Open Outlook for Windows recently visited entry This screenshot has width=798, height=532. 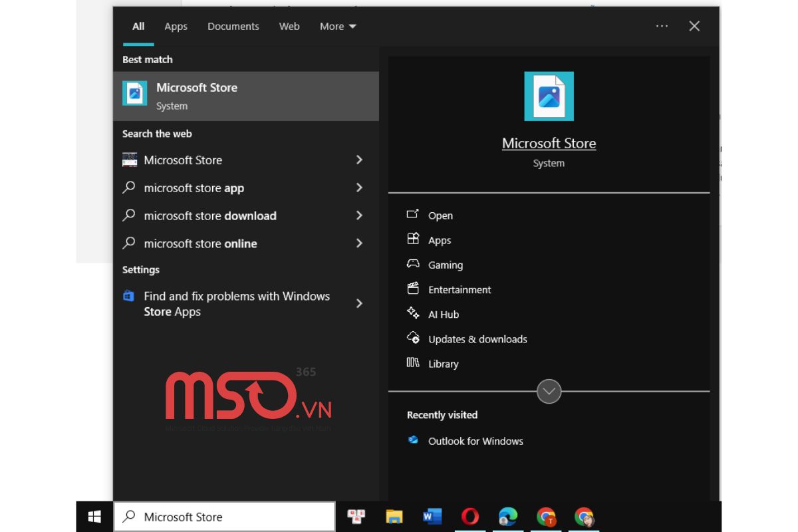click(x=475, y=441)
